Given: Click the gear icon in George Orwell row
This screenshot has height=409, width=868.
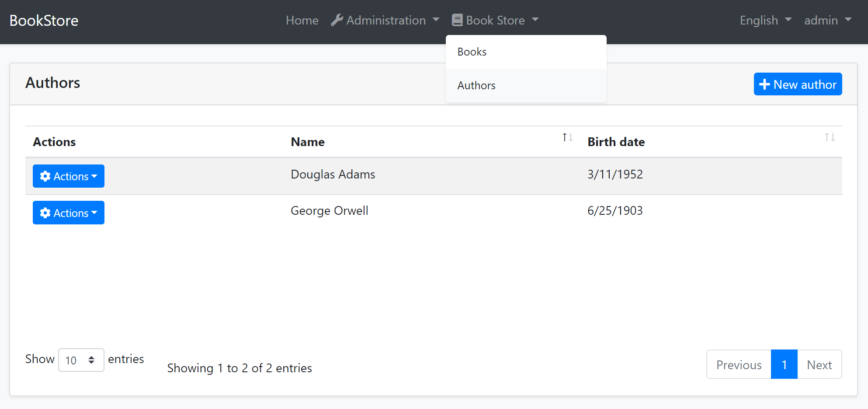Looking at the screenshot, I should [x=45, y=213].
